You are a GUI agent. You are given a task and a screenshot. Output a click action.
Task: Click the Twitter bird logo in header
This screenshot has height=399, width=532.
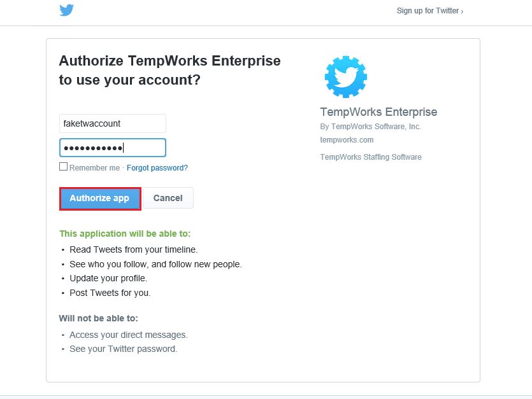point(66,10)
